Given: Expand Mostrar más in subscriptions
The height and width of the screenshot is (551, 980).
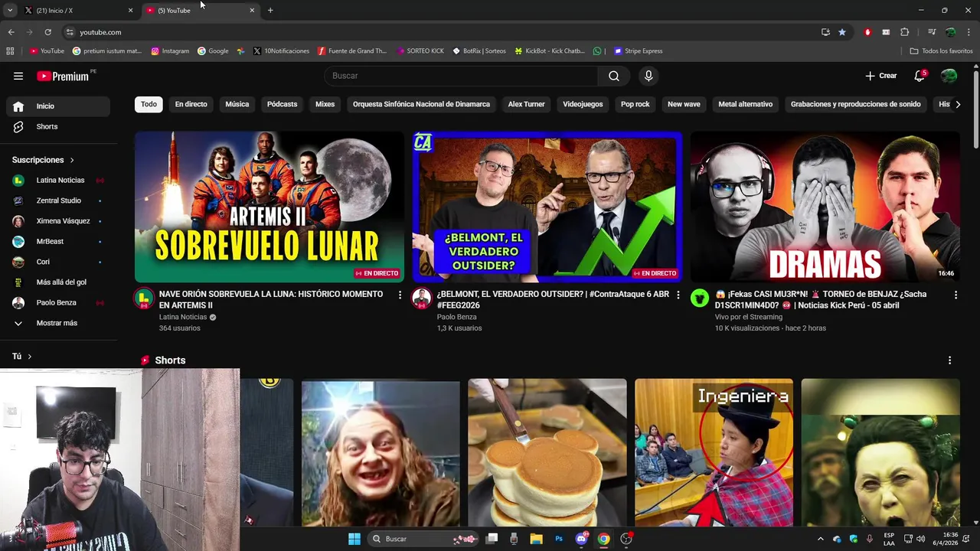Looking at the screenshot, I should click(x=58, y=323).
